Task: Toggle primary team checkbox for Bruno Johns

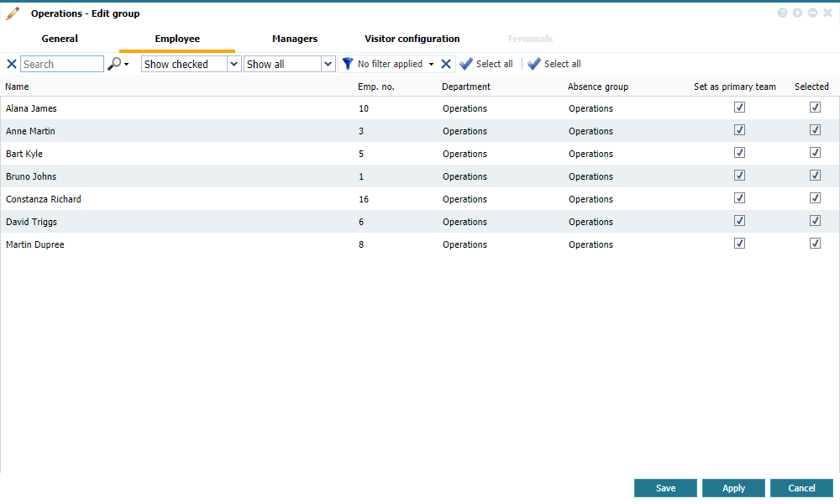Action: point(739,176)
